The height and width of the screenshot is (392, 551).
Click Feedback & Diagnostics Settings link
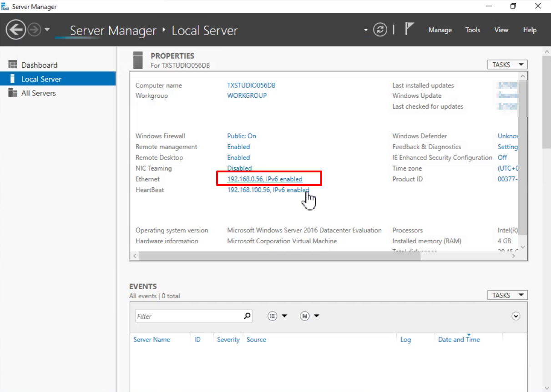tap(508, 147)
